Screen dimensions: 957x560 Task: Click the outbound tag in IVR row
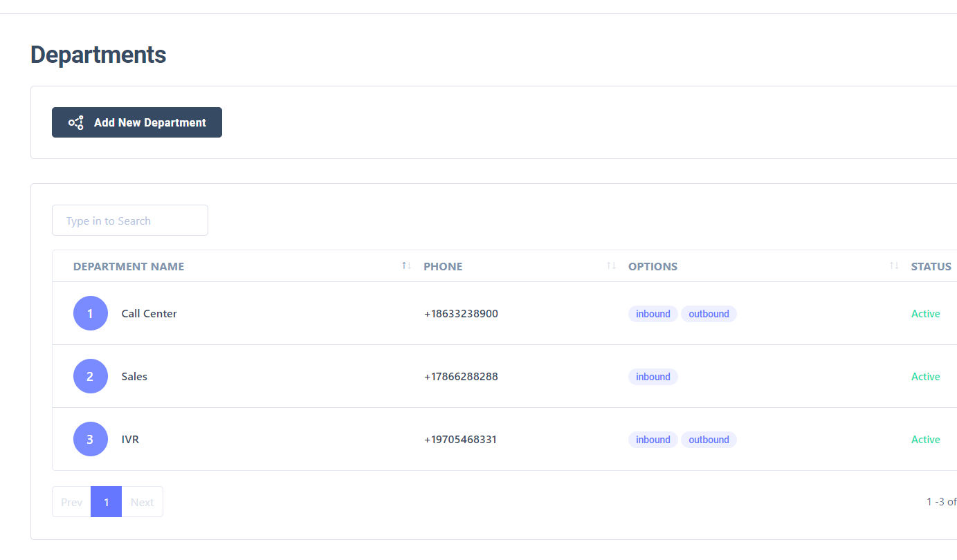pos(709,440)
